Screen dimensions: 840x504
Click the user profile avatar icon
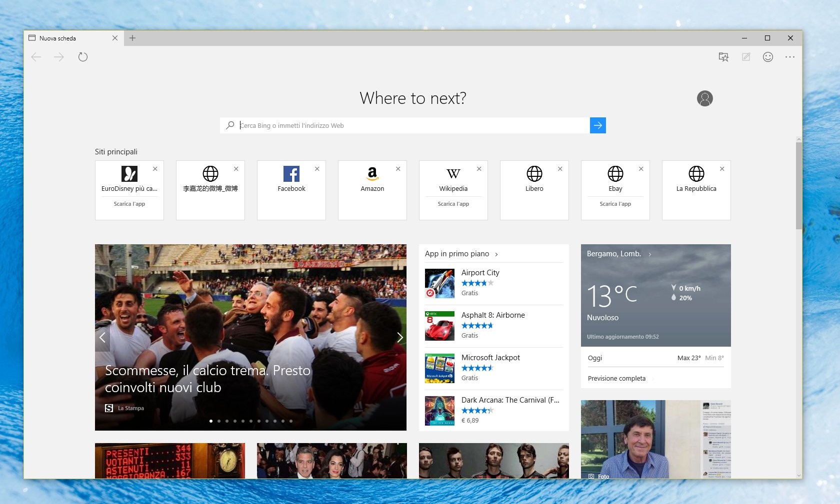[705, 98]
